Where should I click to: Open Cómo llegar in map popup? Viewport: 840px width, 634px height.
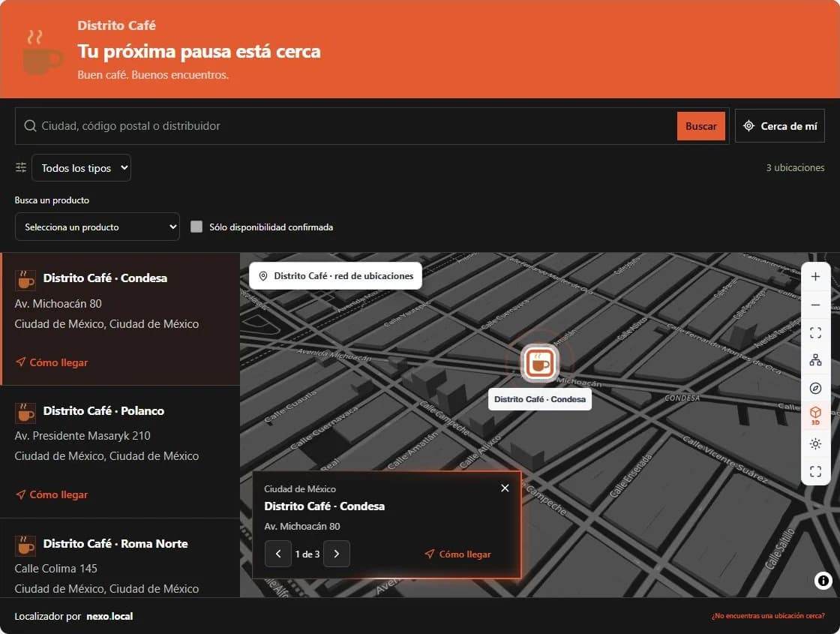pyautogui.click(x=458, y=554)
